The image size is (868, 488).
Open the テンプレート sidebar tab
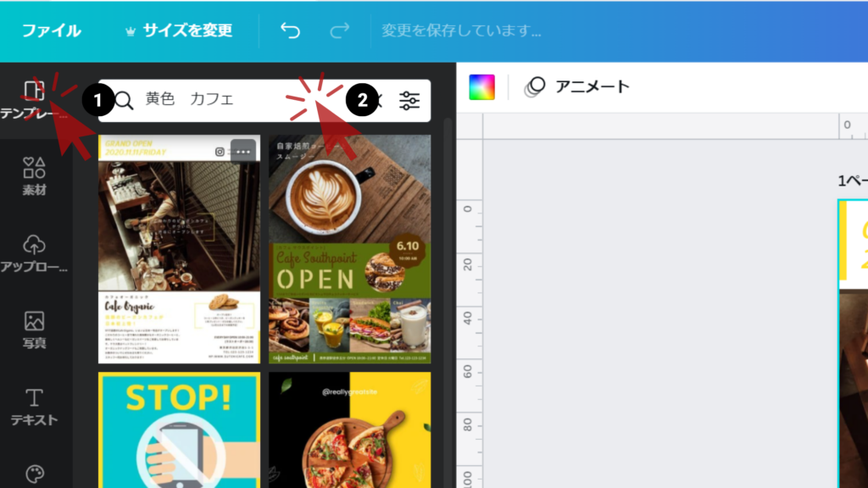pyautogui.click(x=34, y=100)
